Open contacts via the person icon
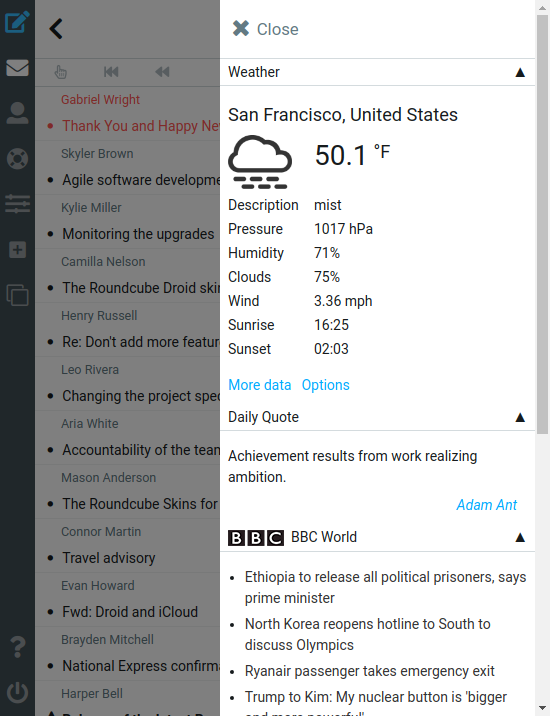This screenshot has width=550, height=716. 17,113
